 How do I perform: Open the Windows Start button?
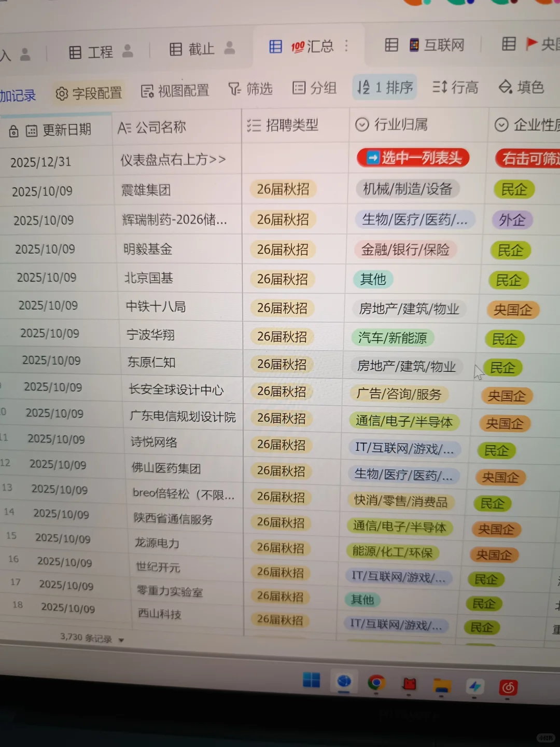(311, 680)
